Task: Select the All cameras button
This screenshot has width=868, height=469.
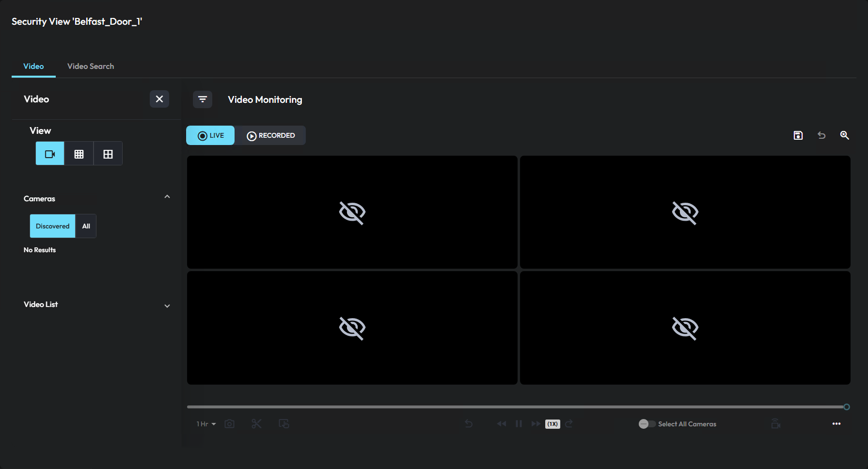Action: (86, 226)
